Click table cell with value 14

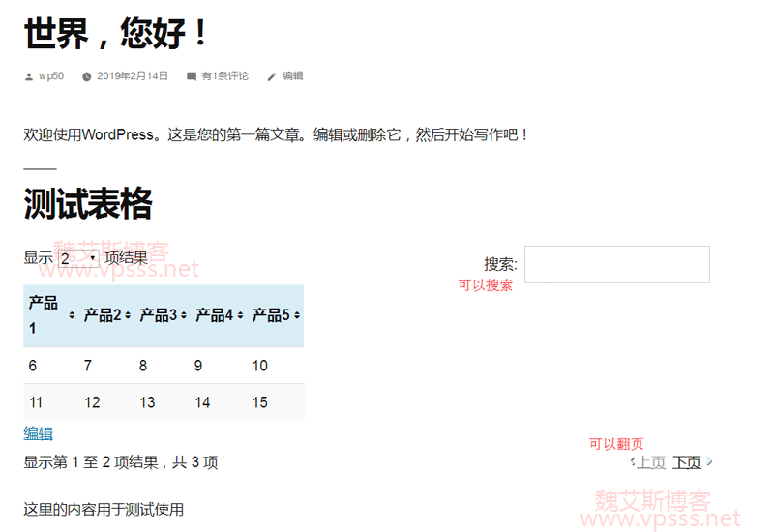(x=202, y=402)
